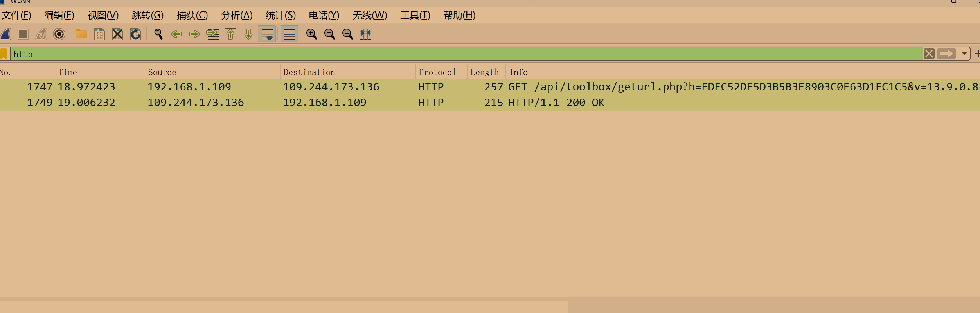Add a filter button with plus

[977, 54]
